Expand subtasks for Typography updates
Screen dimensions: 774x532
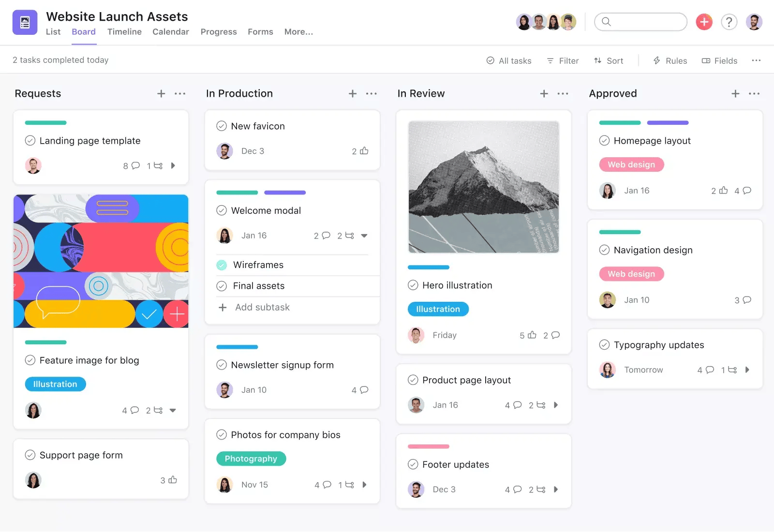(x=747, y=370)
